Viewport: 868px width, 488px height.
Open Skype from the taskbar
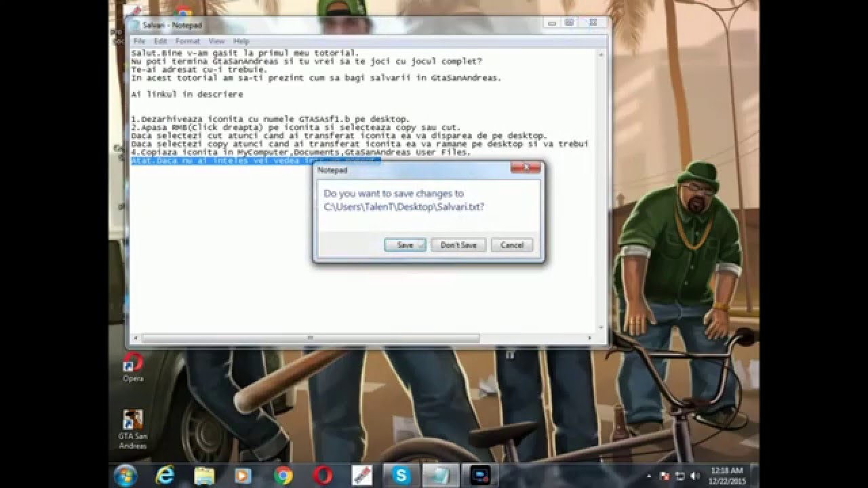(x=401, y=475)
